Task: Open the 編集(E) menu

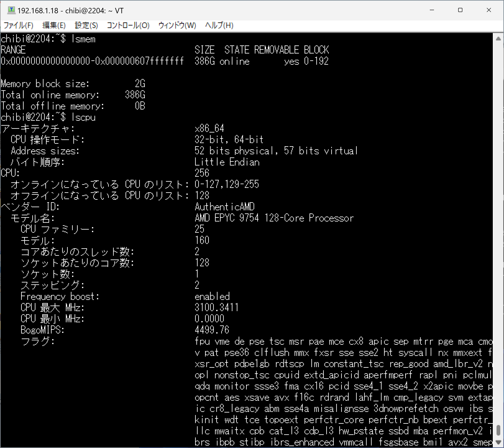Action: tap(54, 25)
